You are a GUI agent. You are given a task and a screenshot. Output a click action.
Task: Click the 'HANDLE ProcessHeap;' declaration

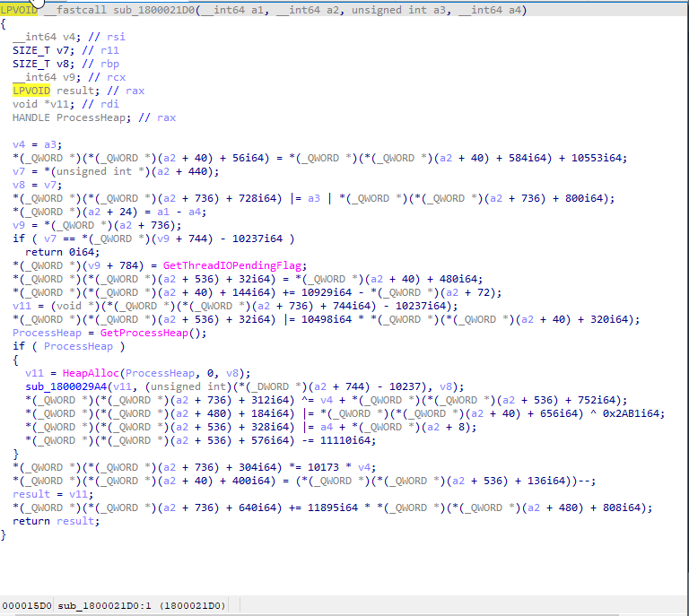point(72,117)
